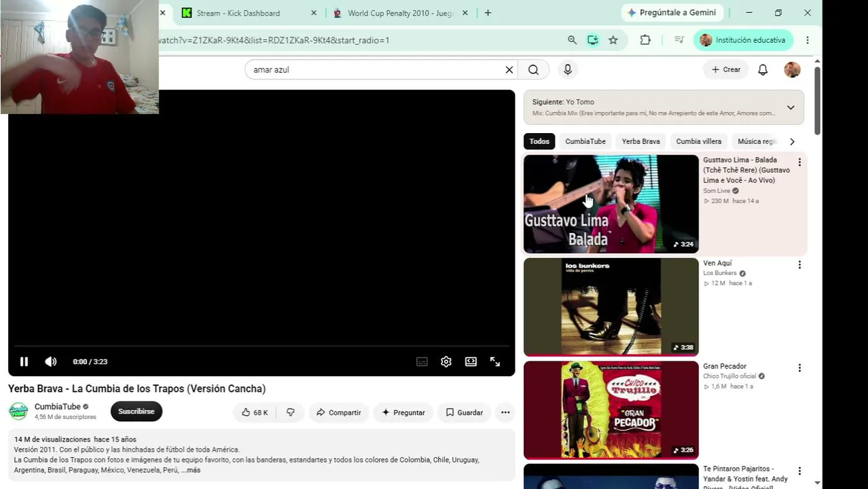Screen dimensions: 868x489
Task: Open Te Pintaron Pajaritos video title
Action: [x=746, y=478]
